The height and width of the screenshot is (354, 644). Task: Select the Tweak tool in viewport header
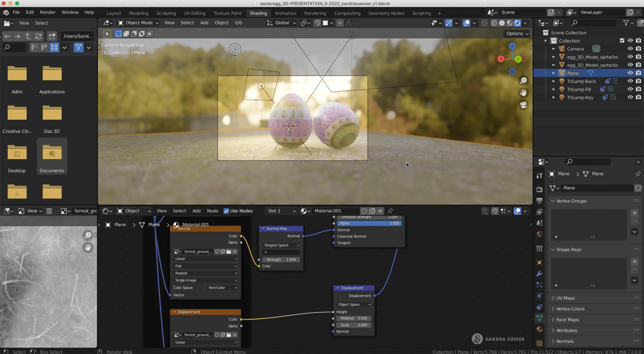click(107, 34)
